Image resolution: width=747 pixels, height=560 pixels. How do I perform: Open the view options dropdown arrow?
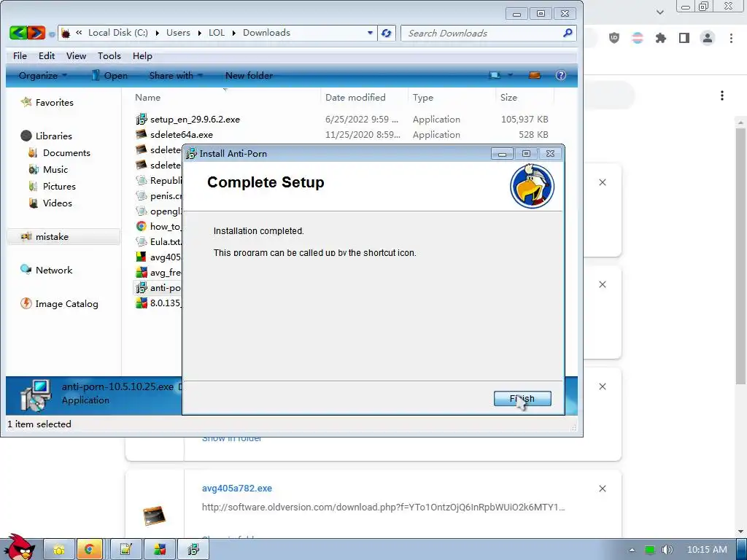pos(510,75)
